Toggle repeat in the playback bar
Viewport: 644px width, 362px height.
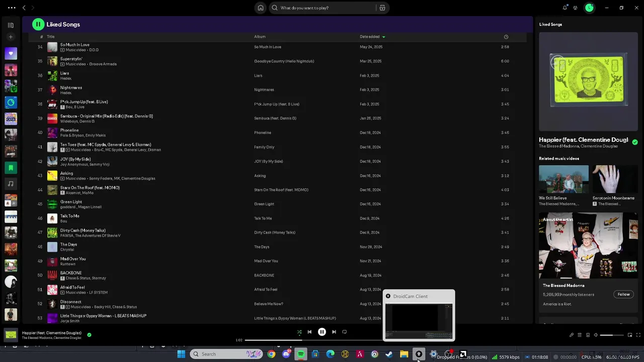click(345, 332)
